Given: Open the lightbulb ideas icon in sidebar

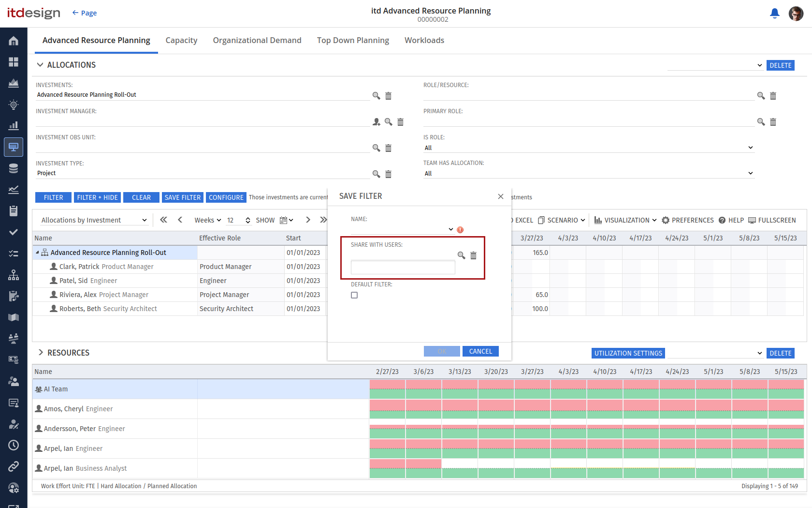Looking at the screenshot, I should pos(14,105).
